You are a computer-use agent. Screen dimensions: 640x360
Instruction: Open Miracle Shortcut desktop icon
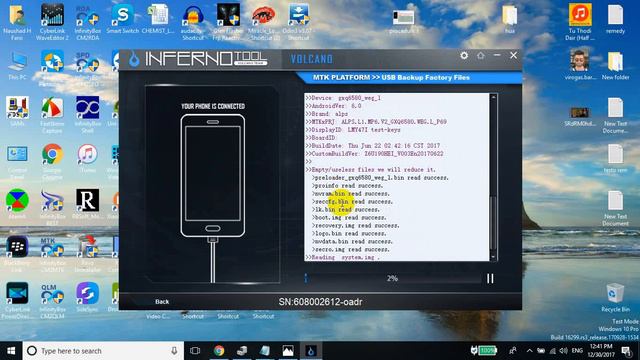[264, 22]
